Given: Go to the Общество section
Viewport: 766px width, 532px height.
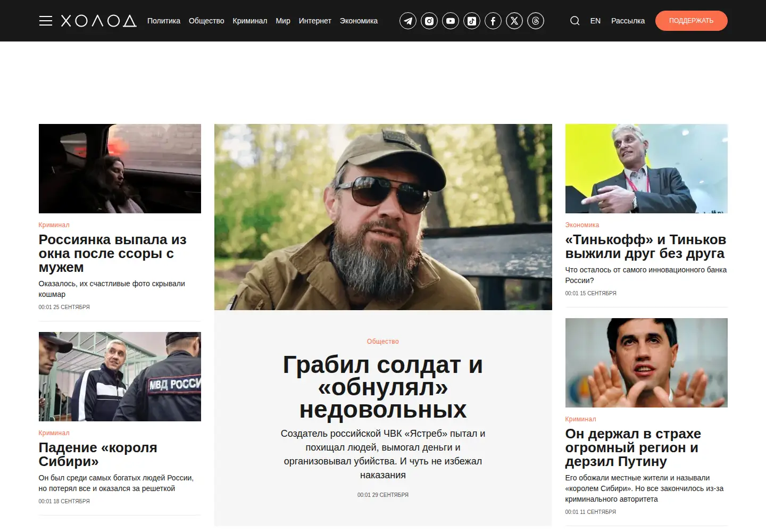Looking at the screenshot, I should [x=206, y=21].
